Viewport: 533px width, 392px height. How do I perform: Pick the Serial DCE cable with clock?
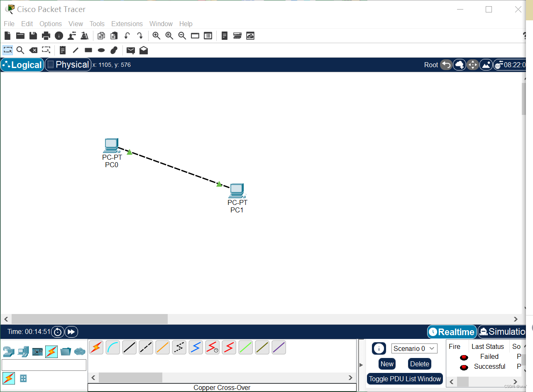[x=213, y=347]
